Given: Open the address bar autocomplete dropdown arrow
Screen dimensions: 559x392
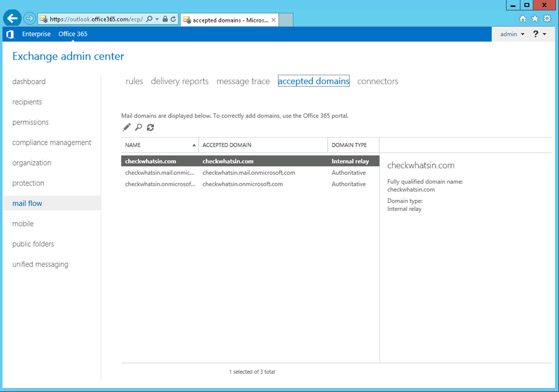Looking at the screenshot, I should tap(157, 19).
